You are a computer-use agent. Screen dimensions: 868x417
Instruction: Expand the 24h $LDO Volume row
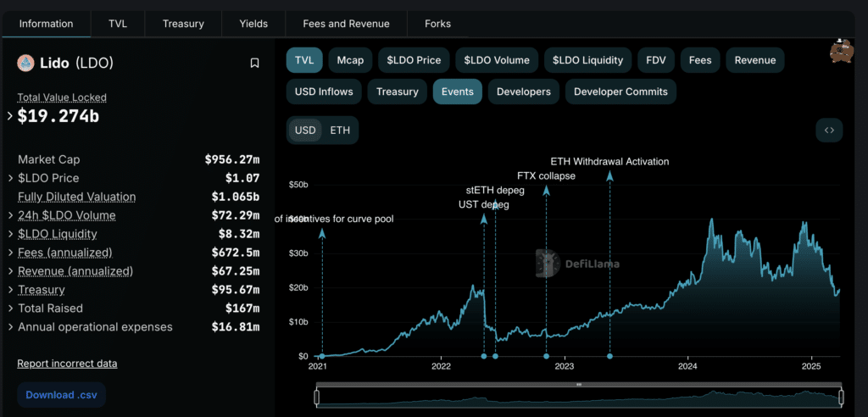coord(10,215)
